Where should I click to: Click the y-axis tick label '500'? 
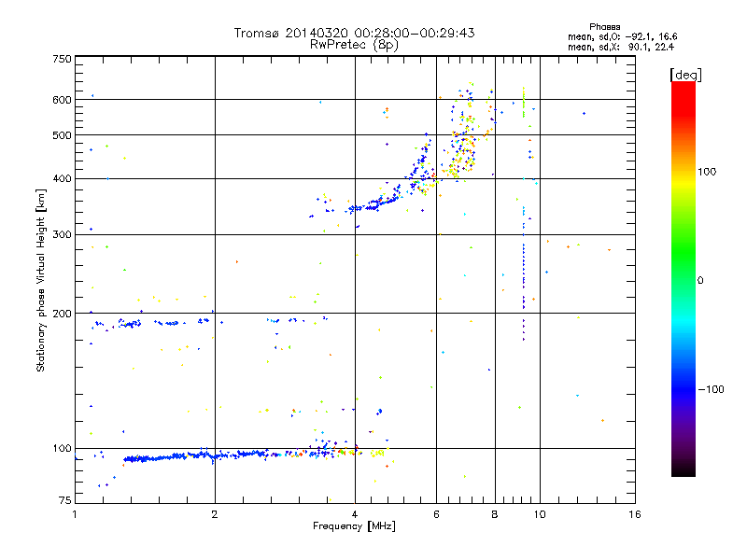point(62,135)
